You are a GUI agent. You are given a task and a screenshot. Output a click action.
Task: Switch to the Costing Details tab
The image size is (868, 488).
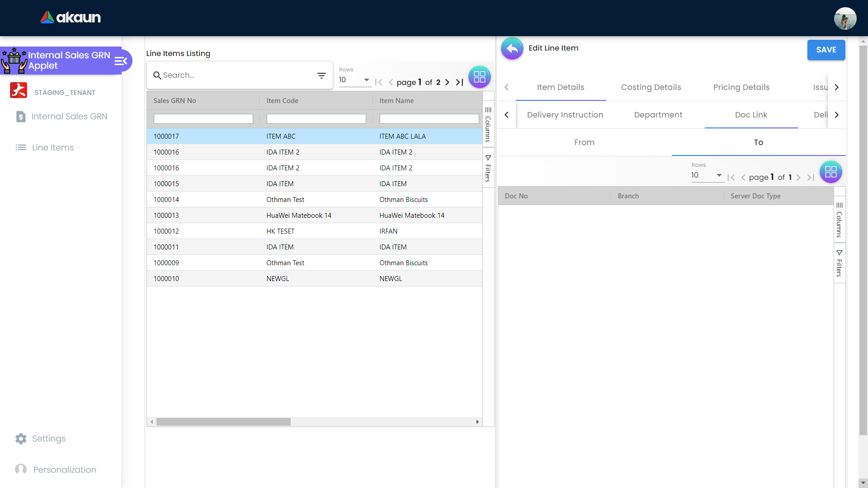point(651,87)
